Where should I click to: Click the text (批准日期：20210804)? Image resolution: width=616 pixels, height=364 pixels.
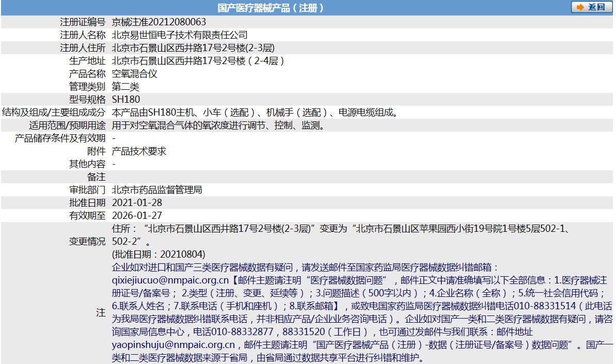point(159,255)
